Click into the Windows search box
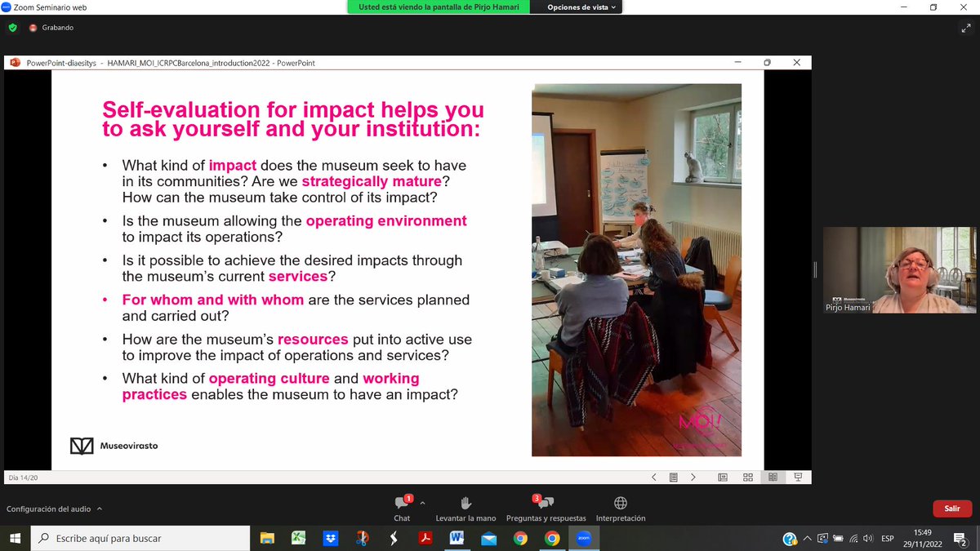This screenshot has width=980, height=551. point(140,538)
